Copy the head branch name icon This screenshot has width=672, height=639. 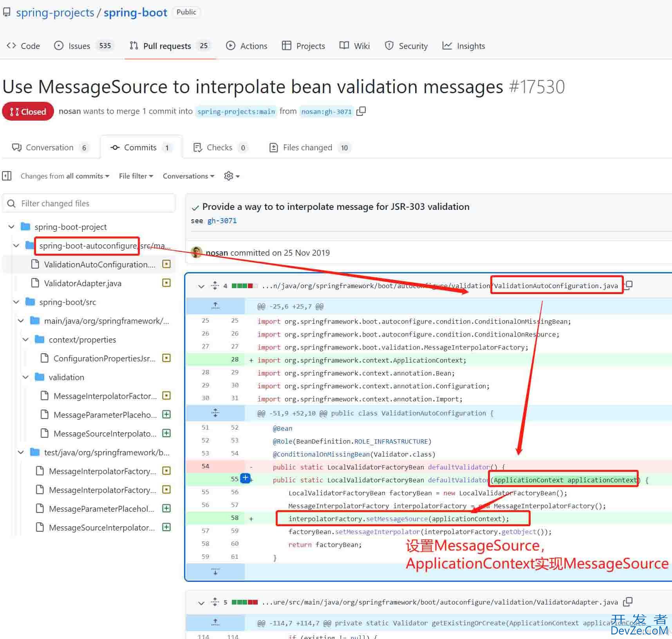pyautogui.click(x=361, y=111)
